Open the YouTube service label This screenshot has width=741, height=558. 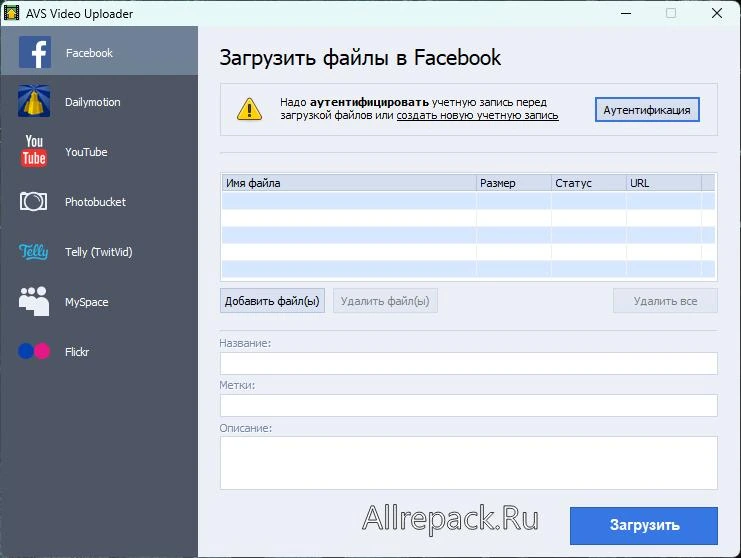pyautogui.click(x=86, y=152)
